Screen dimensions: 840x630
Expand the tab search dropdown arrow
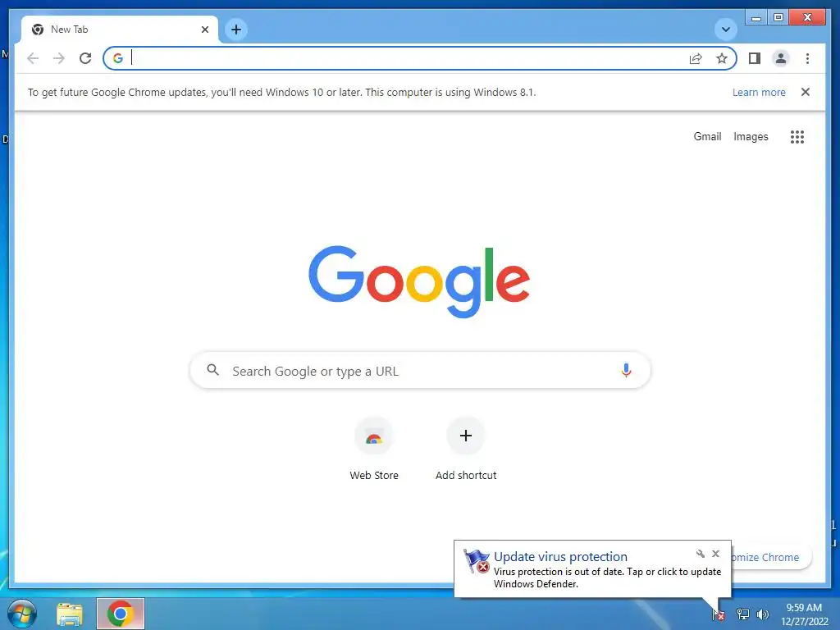[x=725, y=30]
